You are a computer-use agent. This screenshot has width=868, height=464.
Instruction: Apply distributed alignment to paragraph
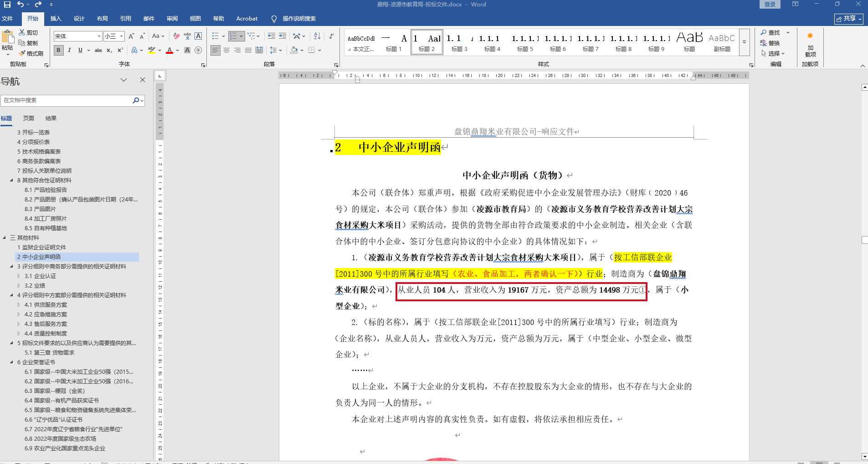coord(259,50)
